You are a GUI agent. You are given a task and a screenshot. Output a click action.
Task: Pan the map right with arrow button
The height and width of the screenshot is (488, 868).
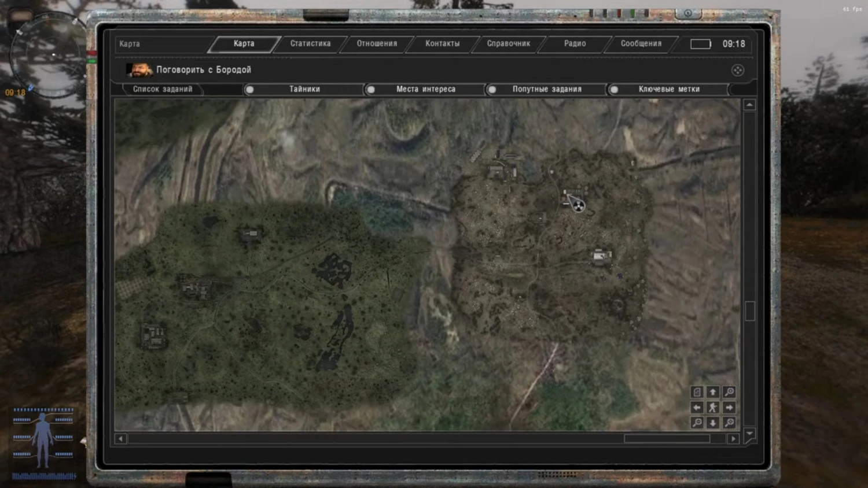729,408
